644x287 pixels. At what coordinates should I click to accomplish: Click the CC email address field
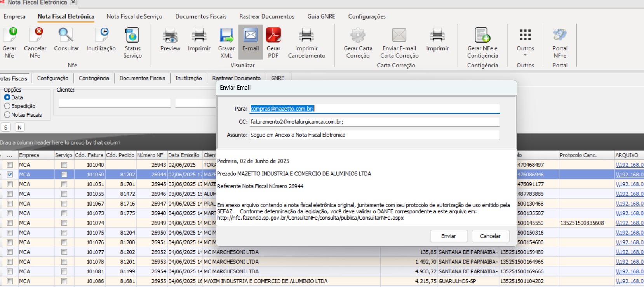(x=374, y=122)
